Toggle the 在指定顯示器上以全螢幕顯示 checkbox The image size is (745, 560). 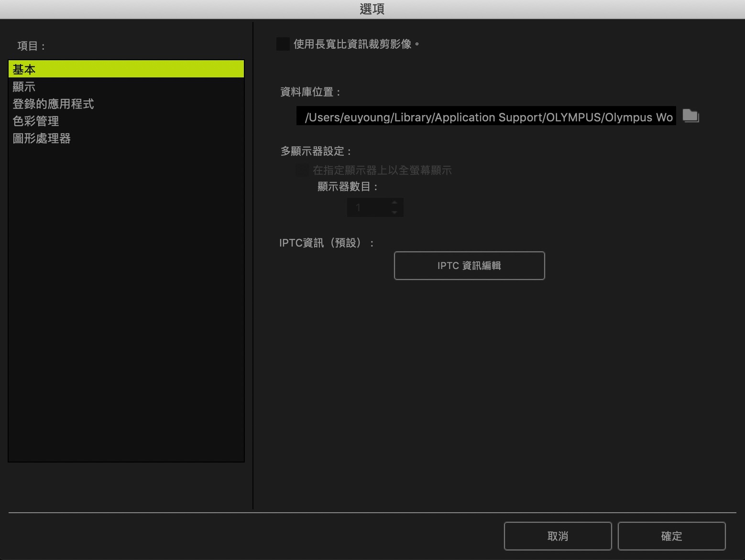click(x=302, y=170)
